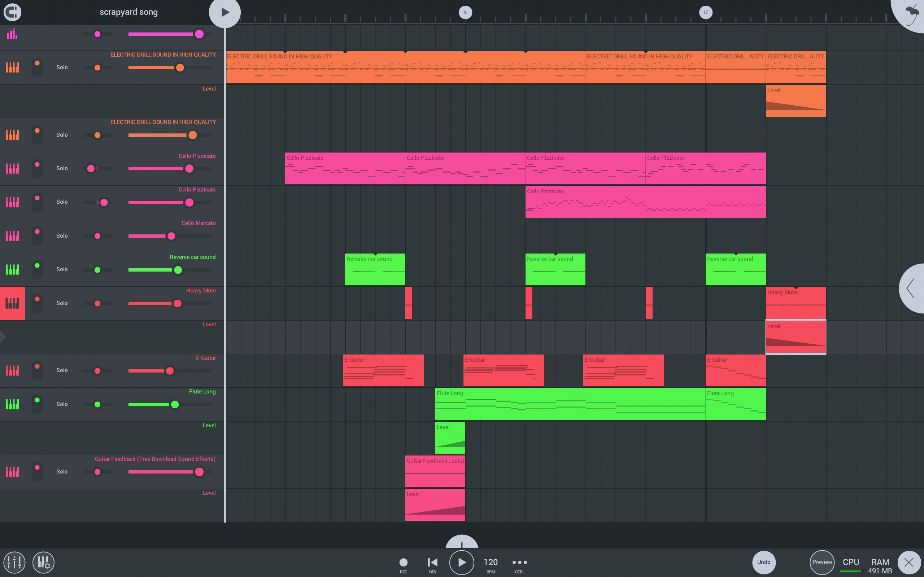Click the Preview button
The height and width of the screenshot is (577, 924).
[821, 562]
